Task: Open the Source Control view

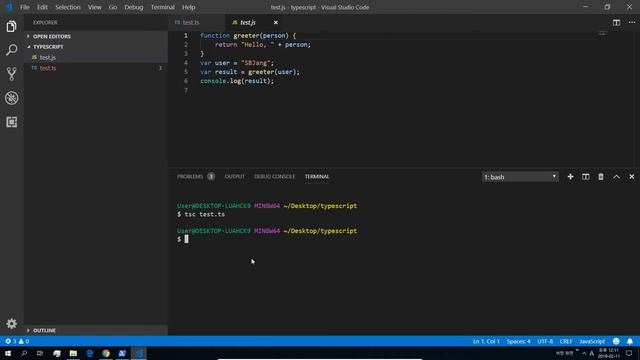Action: point(11,74)
